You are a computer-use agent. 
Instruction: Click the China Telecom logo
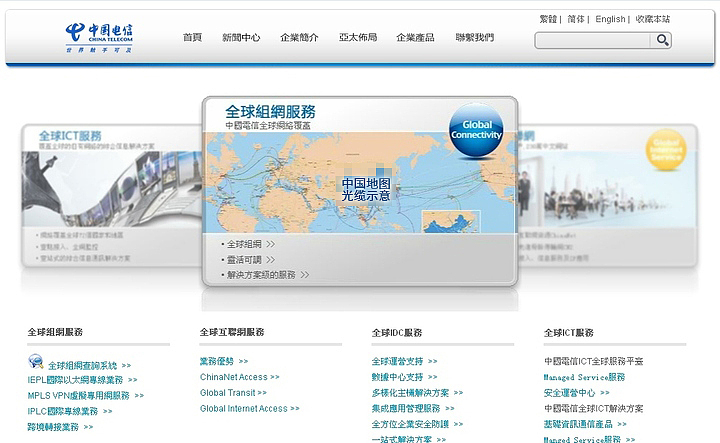tap(99, 38)
